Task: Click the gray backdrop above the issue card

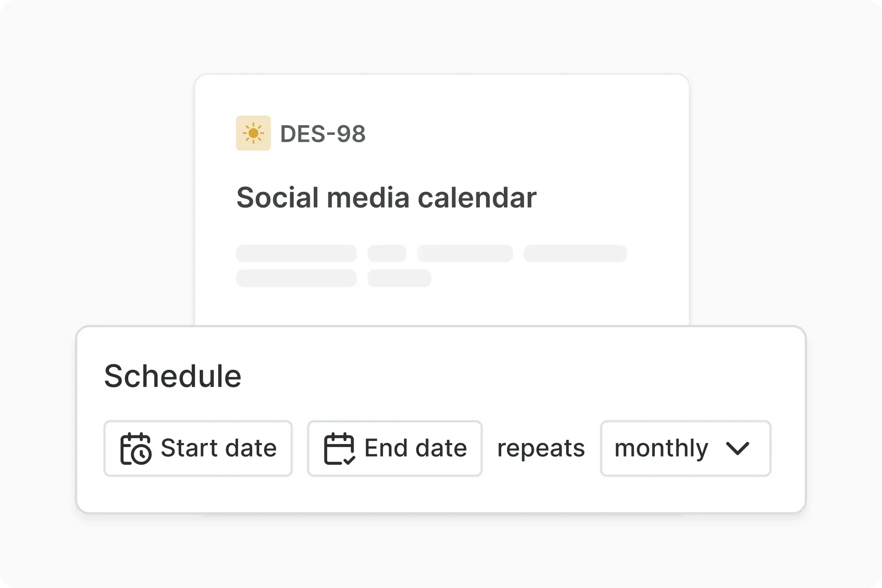Action: click(441, 37)
